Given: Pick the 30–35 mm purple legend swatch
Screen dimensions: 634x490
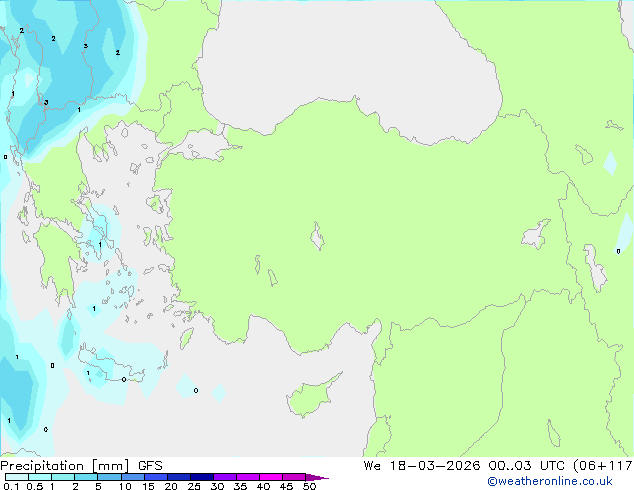Looking at the screenshot, I should pyautogui.click(x=225, y=477).
